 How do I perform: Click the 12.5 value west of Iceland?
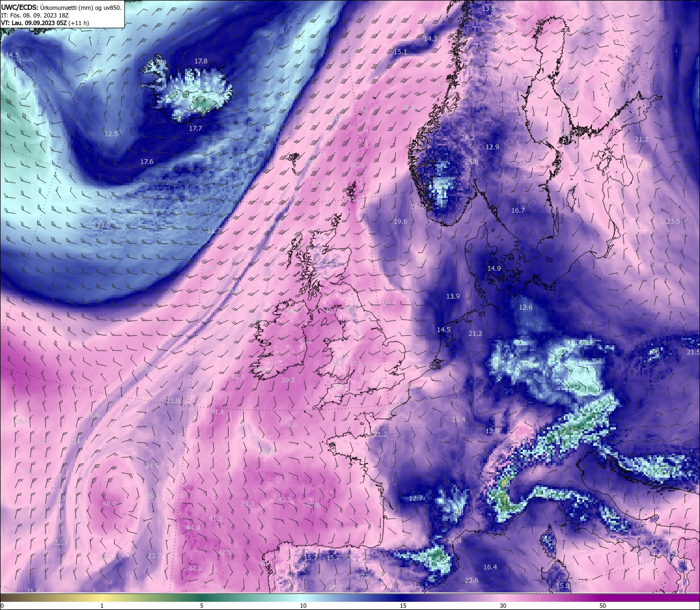111,133
